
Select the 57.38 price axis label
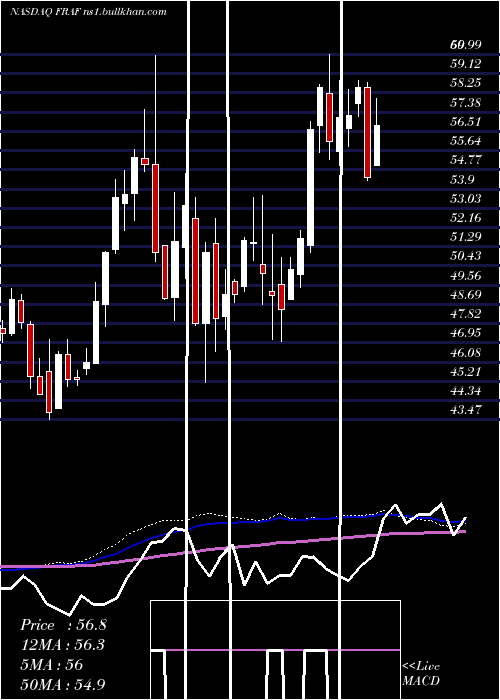tap(466, 103)
